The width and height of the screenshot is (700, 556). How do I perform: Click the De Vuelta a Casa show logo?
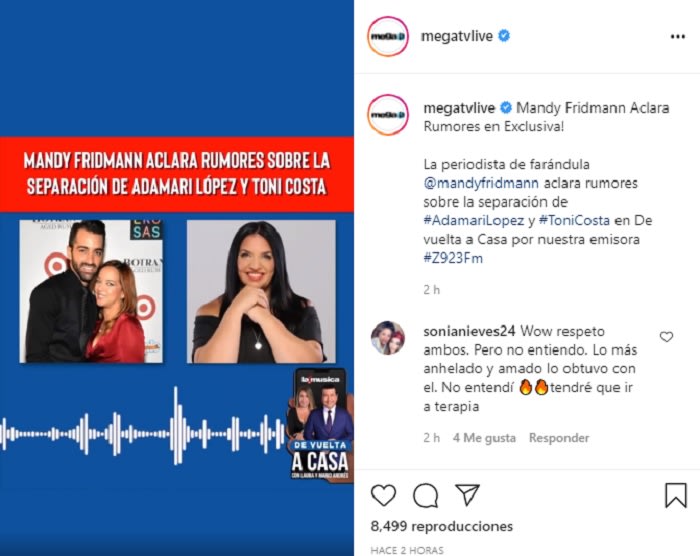(x=320, y=425)
